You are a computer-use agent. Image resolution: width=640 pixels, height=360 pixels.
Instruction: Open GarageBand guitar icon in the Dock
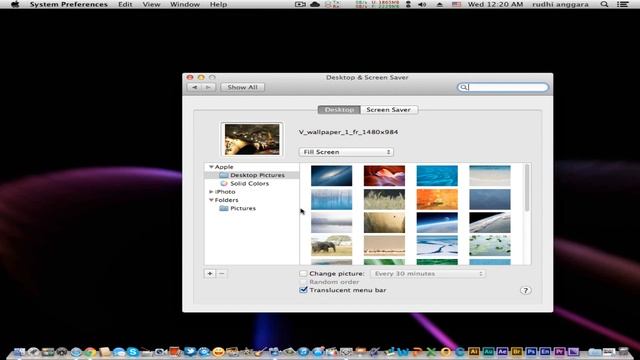coord(260,351)
